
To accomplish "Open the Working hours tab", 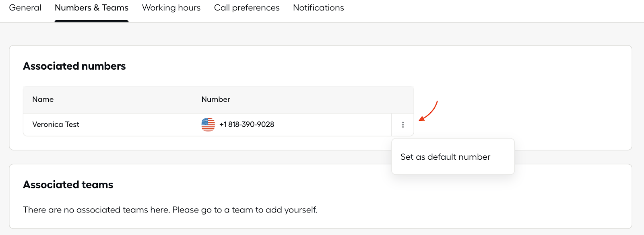I will coord(171,8).
